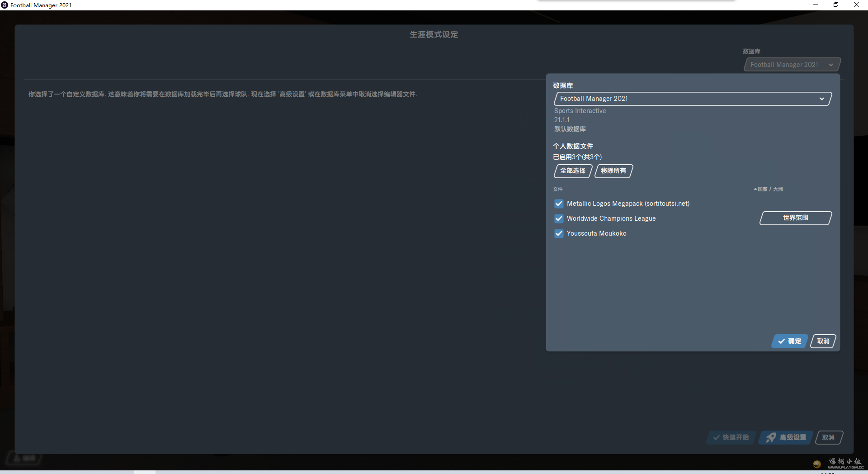Click the 生涯模式设定 title text

tap(434, 34)
